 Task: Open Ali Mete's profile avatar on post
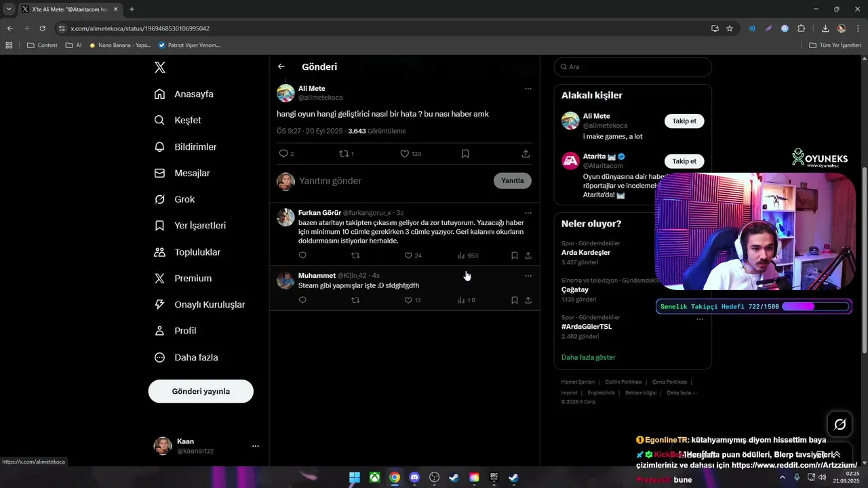pyautogui.click(x=285, y=93)
